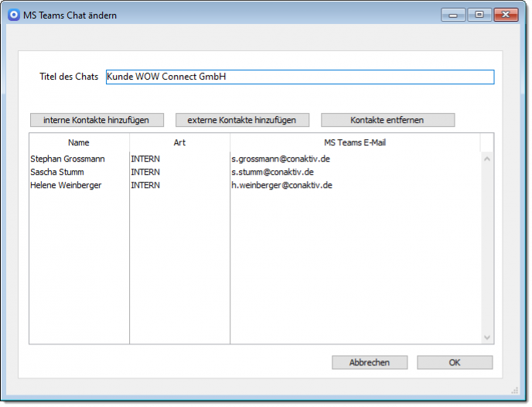Image resolution: width=532 pixels, height=407 pixels.
Task: Select Helene Weinberger row
Action: (66, 185)
